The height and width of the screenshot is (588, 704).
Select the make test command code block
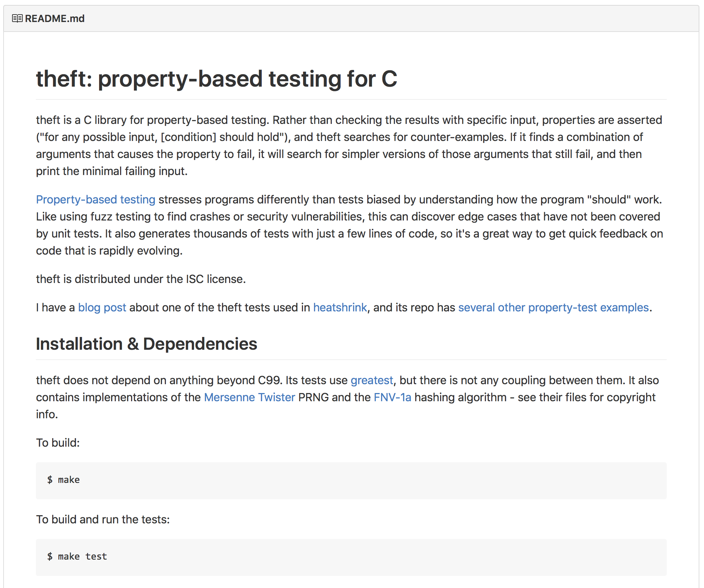[x=77, y=556]
